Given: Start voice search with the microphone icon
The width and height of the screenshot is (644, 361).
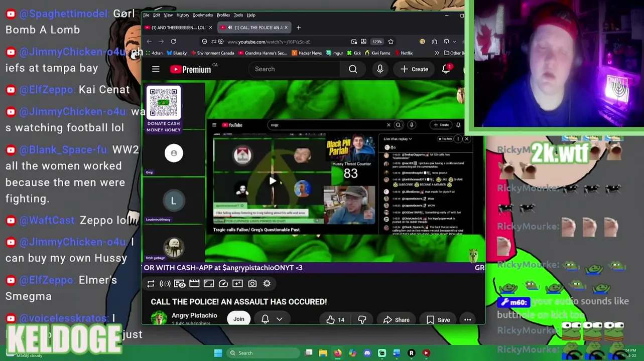Looking at the screenshot, I should pos(380,69).
